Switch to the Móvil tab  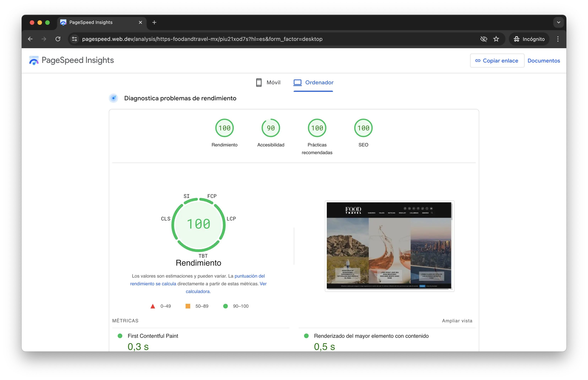268,82
